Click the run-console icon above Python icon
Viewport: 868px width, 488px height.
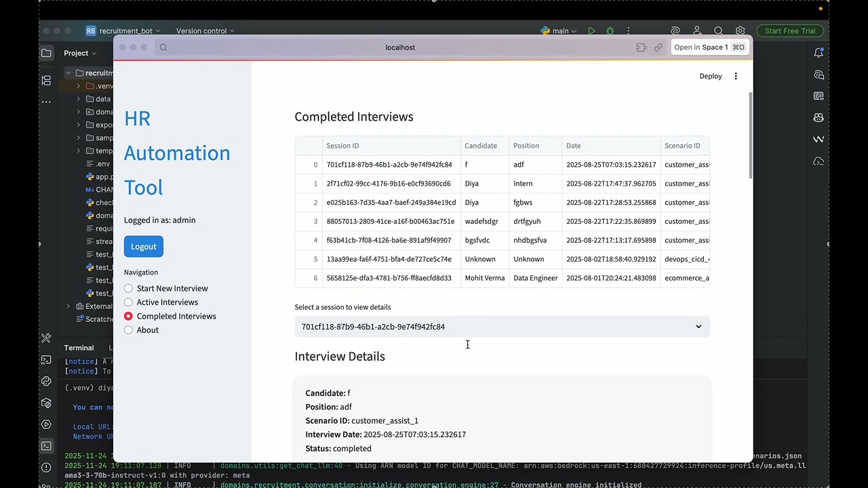(46, 359)
